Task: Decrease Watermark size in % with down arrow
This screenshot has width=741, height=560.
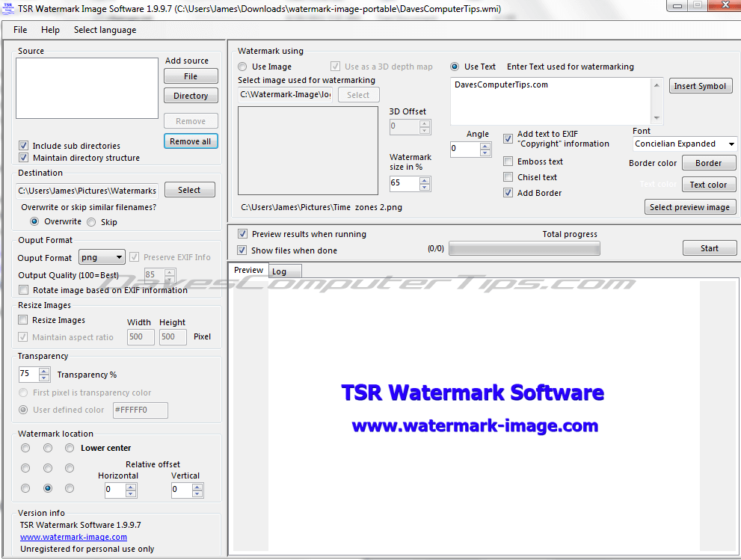Action: point(425,187)
